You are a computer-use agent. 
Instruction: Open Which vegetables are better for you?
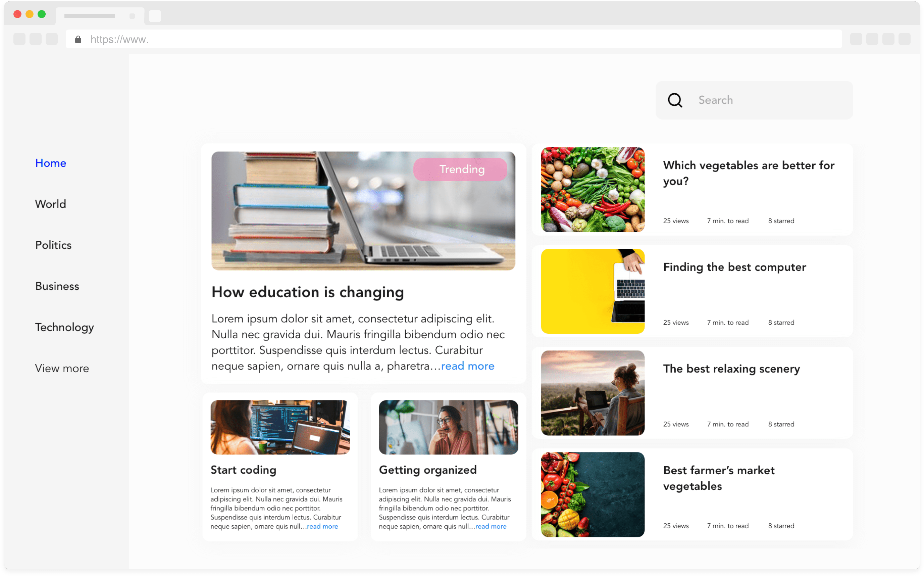[749, 173]
